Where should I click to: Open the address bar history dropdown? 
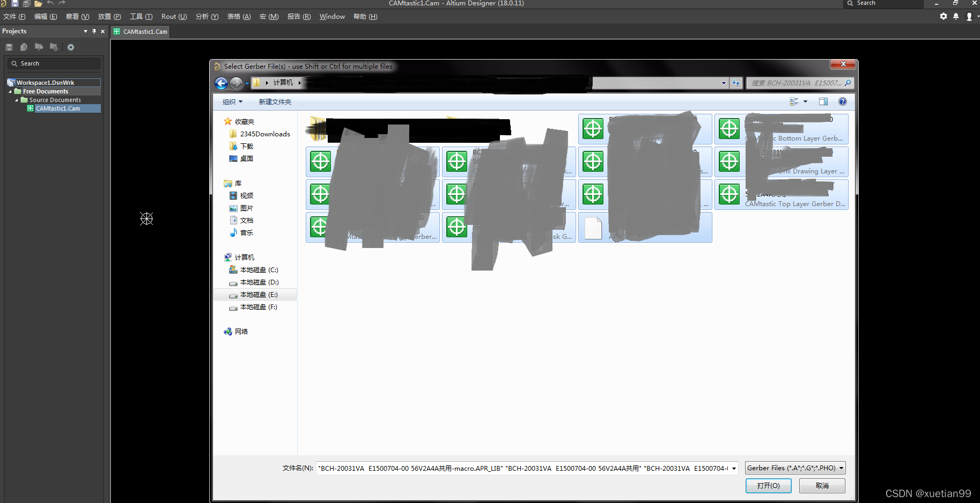724,83
